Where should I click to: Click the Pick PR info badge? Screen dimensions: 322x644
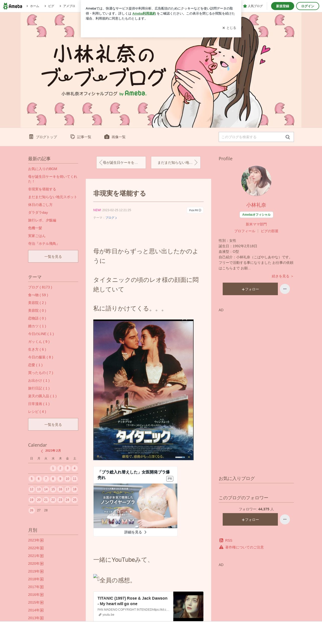coord(195,210)
